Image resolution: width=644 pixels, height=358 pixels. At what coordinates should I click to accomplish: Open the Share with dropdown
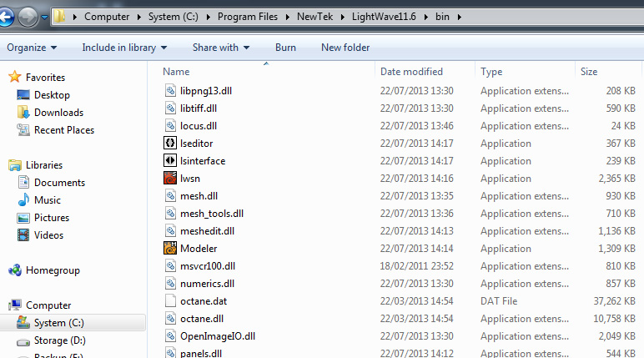(221, 48)
